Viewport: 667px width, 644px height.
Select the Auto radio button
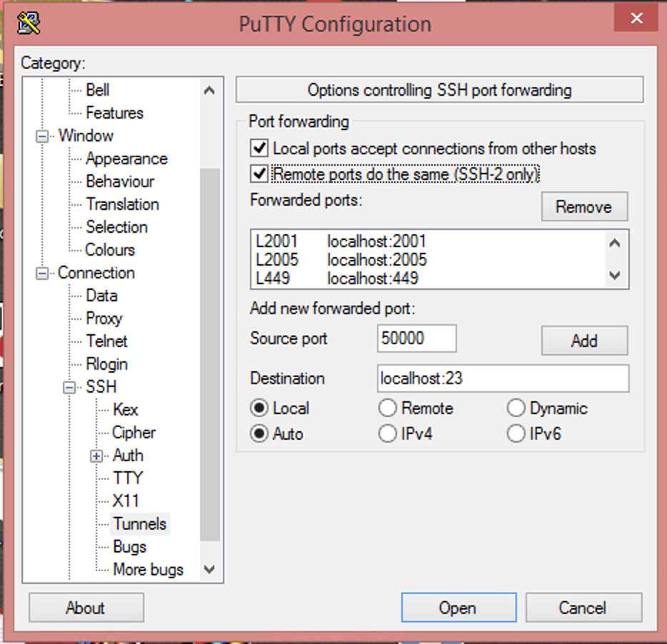click(259, 433)
